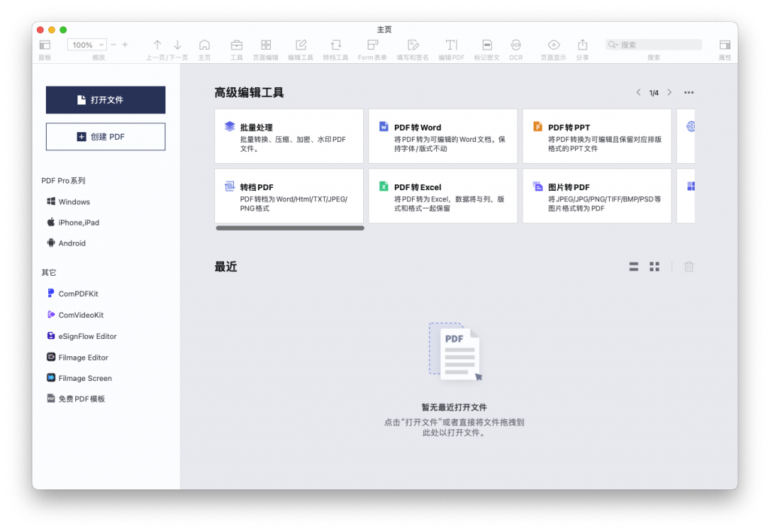Open the PDF转Excel tool card

click(443, 196)
